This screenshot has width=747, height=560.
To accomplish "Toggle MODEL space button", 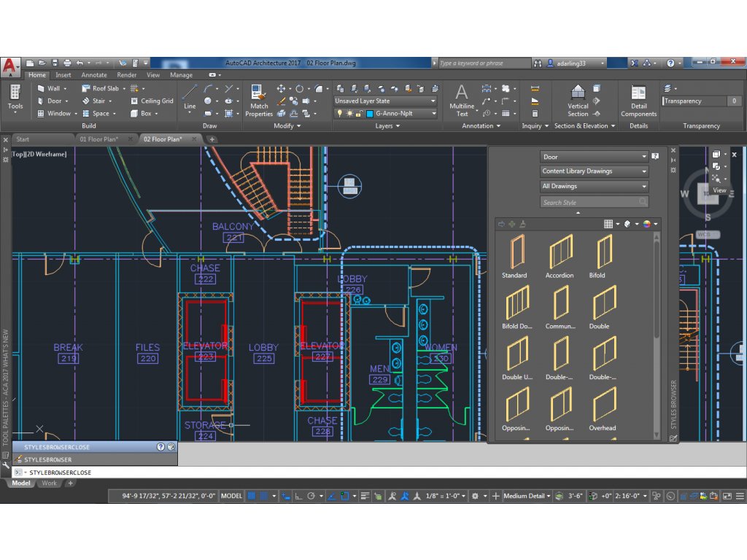I will click(x=231, y=496).
